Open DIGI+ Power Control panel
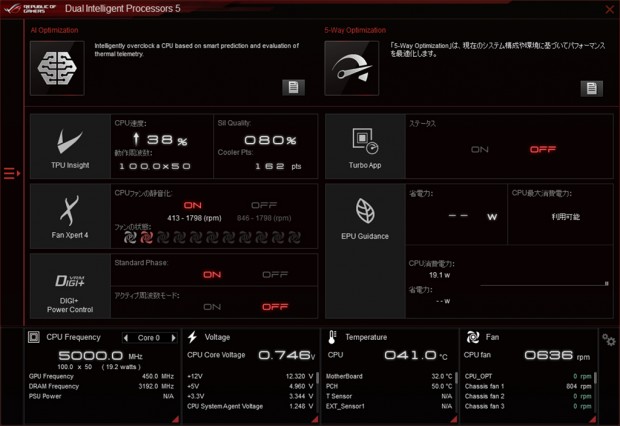Screen dimensions: 620x426 [70, 286]
